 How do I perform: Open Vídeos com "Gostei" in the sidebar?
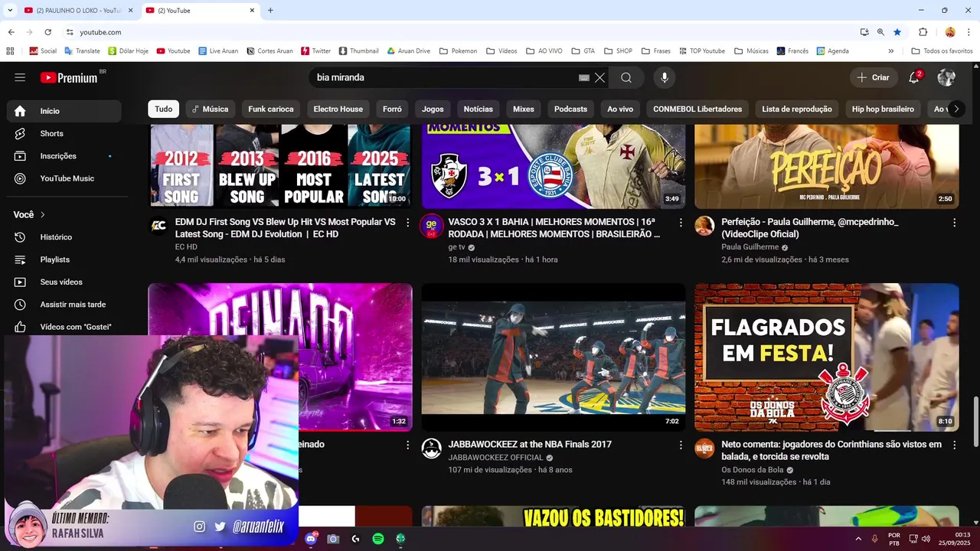pos(64,327)
